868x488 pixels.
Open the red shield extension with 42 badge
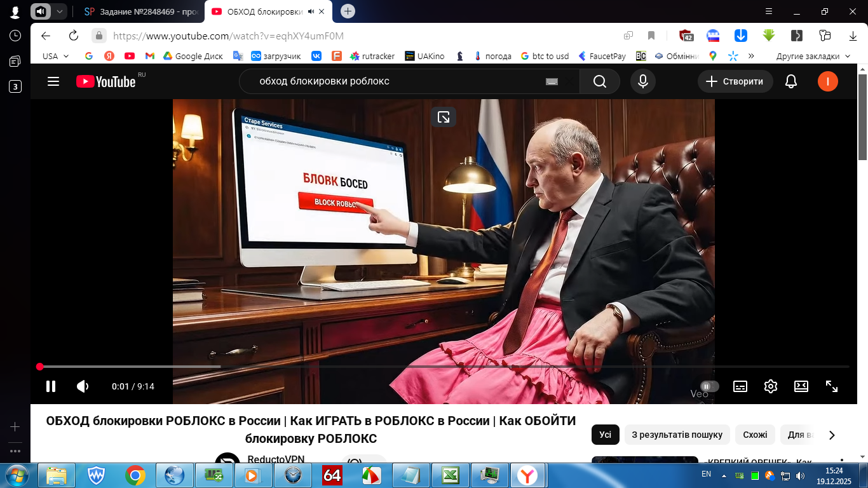coord(686,36)
